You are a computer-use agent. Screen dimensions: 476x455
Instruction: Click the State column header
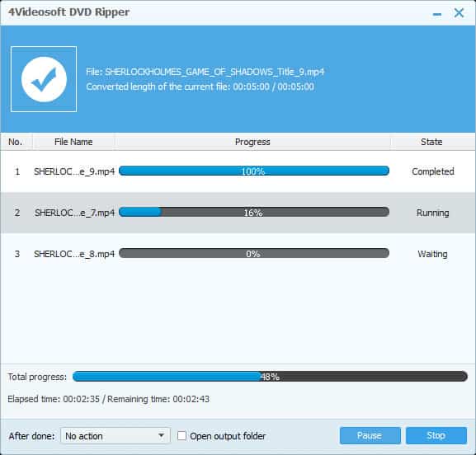pos(431,142)
